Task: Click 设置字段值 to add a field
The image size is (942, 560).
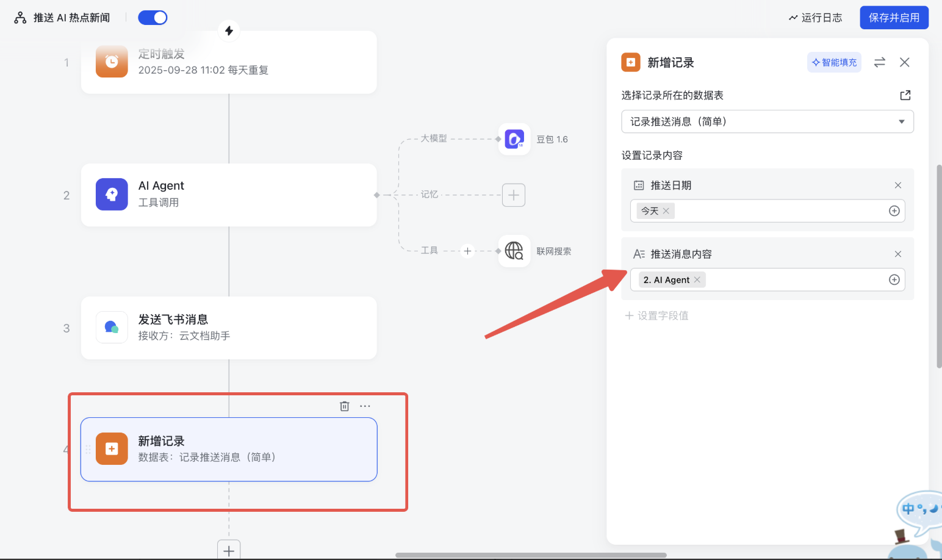Action: [656, 315]
